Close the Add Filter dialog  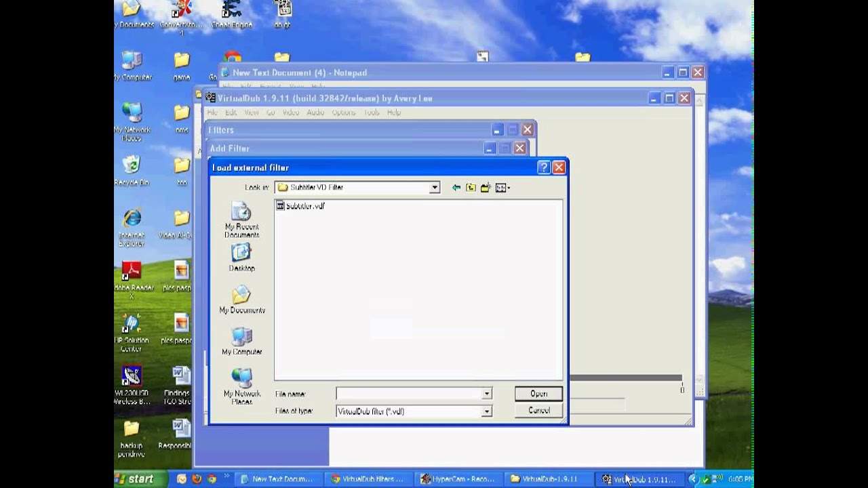click(519, 148)
